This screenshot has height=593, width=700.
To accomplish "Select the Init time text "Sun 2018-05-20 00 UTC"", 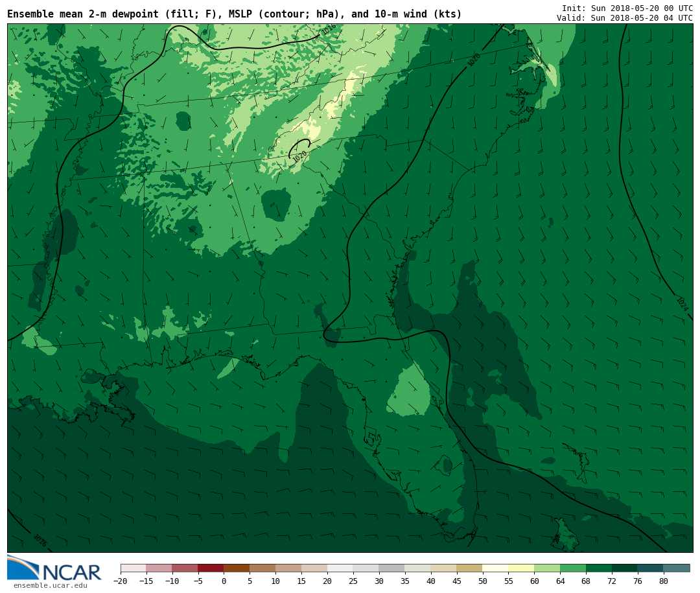I will [642, 8].
